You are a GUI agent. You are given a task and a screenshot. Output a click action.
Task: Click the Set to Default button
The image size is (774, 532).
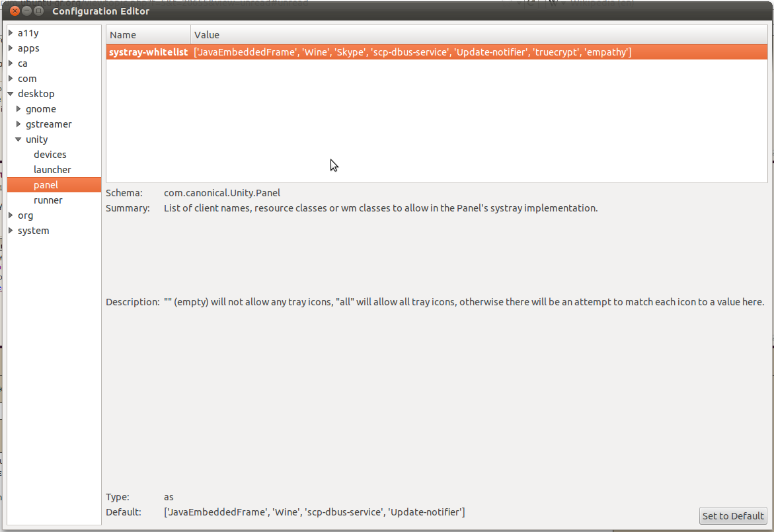[733, 516]
